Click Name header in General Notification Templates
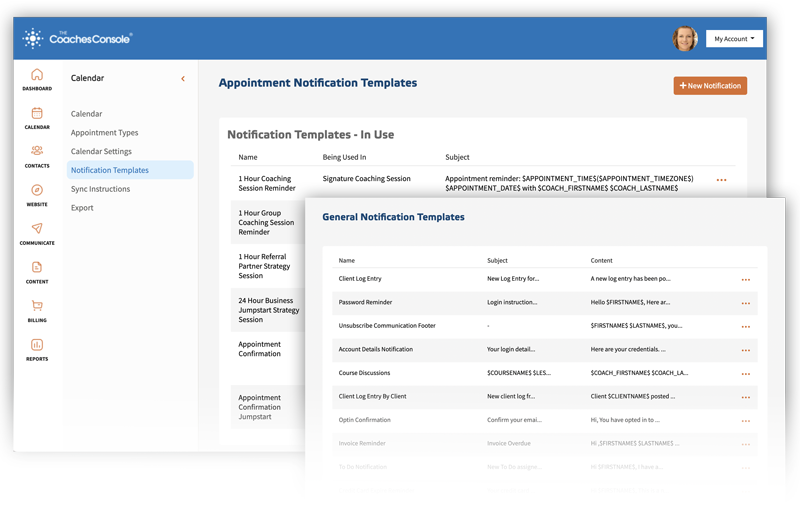Image resolution: width=800 pixels, height=505 pixels. (x=346, y=260)
